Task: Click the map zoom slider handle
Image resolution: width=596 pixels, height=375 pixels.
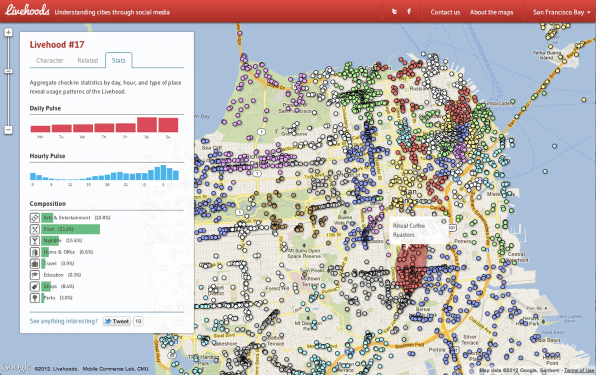Action: point(8,71)
